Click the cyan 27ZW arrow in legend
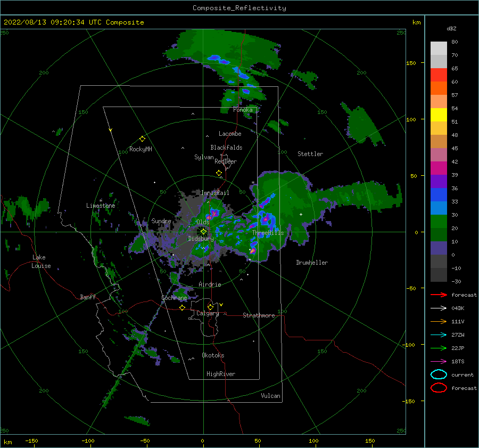479x448 pixels. point(439,335)
